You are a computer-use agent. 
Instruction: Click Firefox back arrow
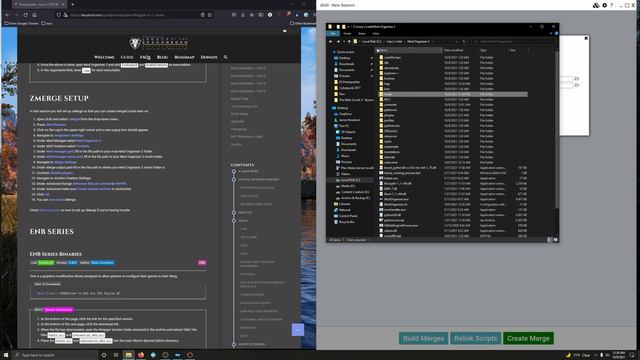pos(7,15)
